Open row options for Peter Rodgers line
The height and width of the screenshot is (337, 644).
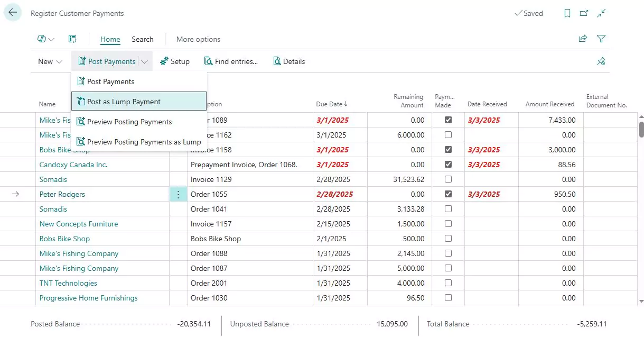tap(178, 194)
